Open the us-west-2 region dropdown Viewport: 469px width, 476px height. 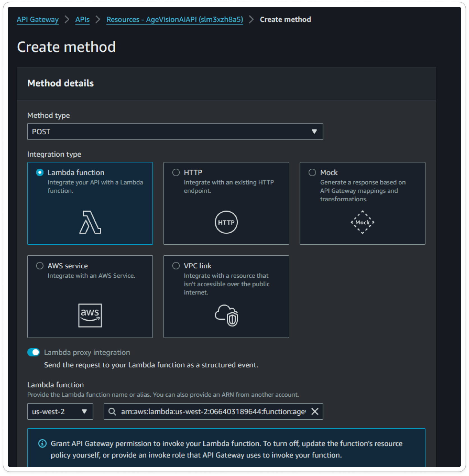(x=60, y=411)
